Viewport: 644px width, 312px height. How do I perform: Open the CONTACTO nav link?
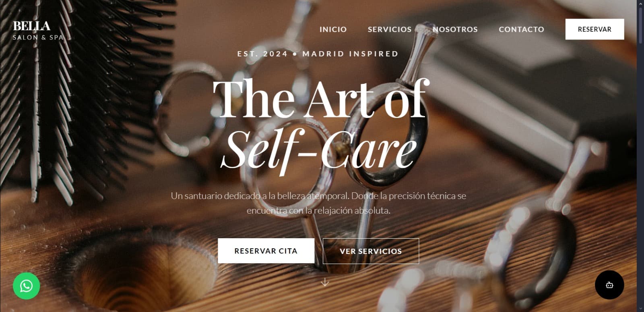point(521,29)
